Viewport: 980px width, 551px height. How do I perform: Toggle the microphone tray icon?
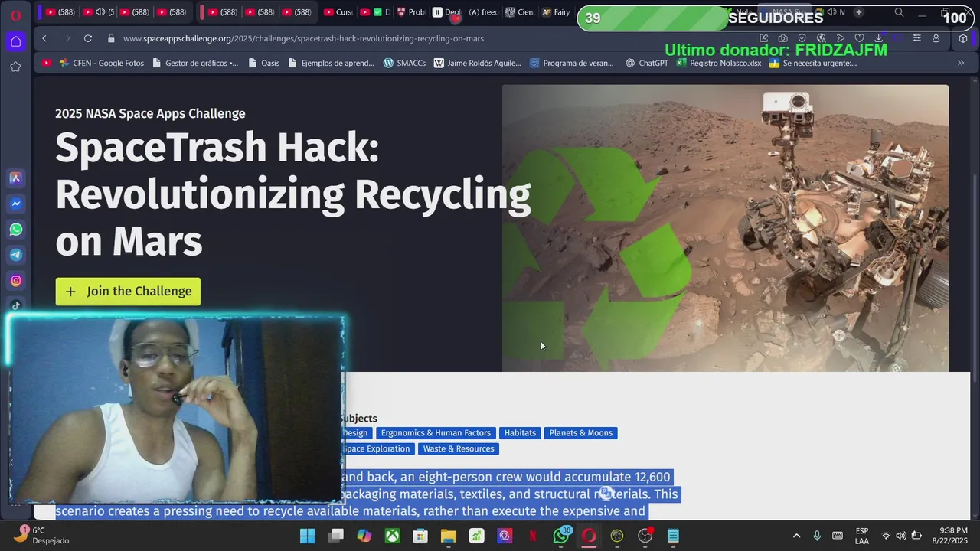click(817, 536)
